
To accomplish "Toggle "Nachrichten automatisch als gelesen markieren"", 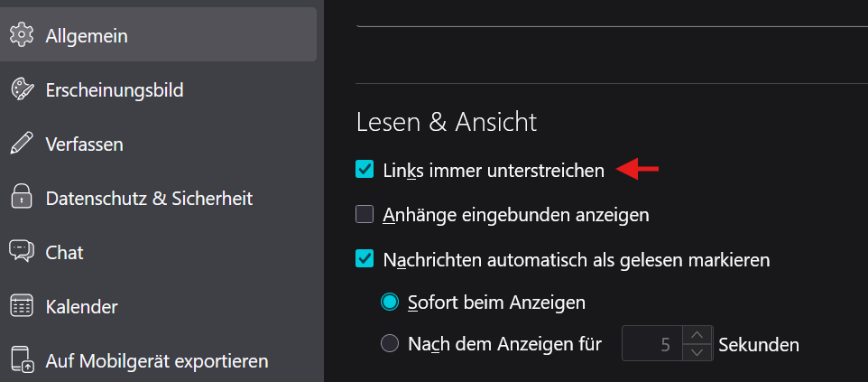I will click(365, 260).
